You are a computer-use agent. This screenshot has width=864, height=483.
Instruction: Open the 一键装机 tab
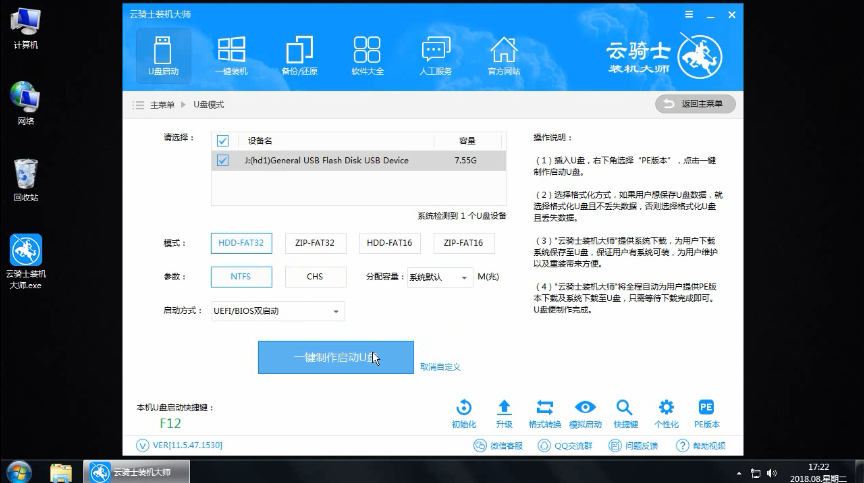(x=231, y=56)
